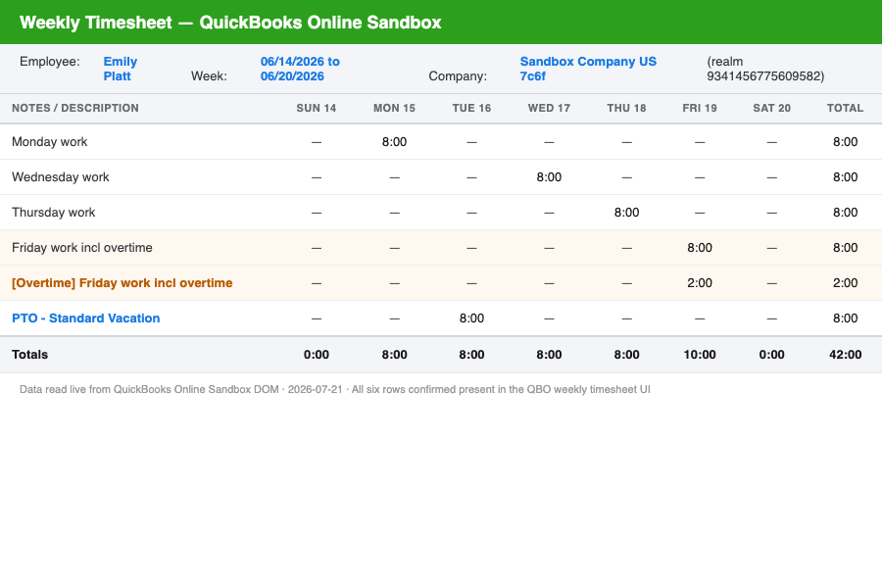
Task: Click the SUN 14 column header
Action: [317, 108]
